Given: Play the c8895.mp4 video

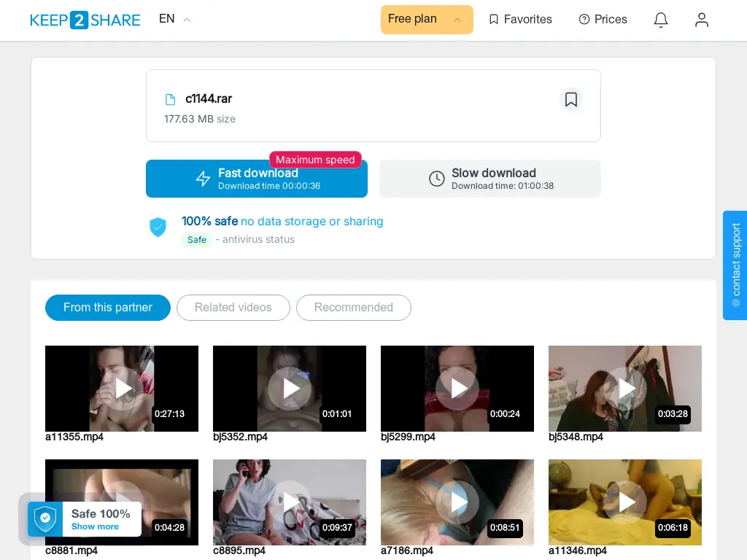Looking at the screenshot, I should (x=290, y=502).
